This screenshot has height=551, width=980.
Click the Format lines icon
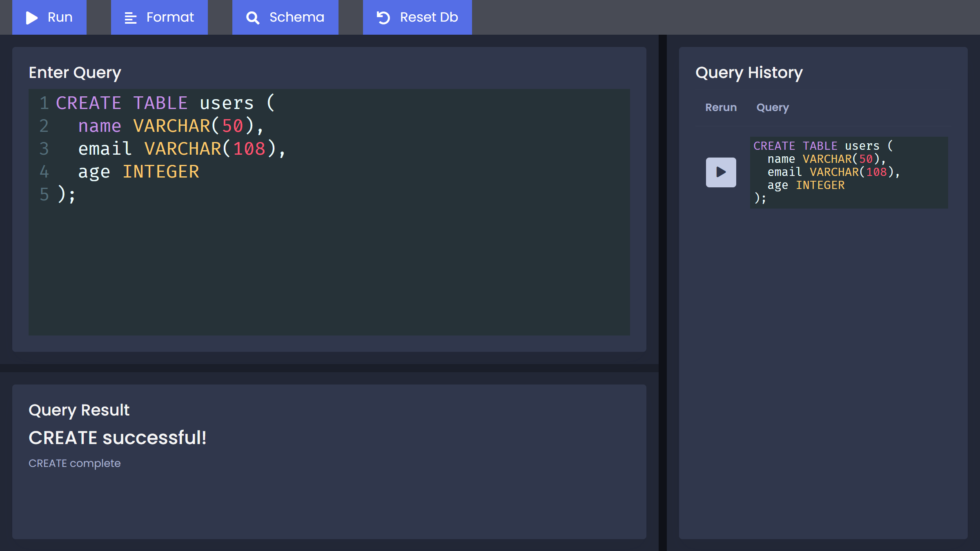pos(130,18)
